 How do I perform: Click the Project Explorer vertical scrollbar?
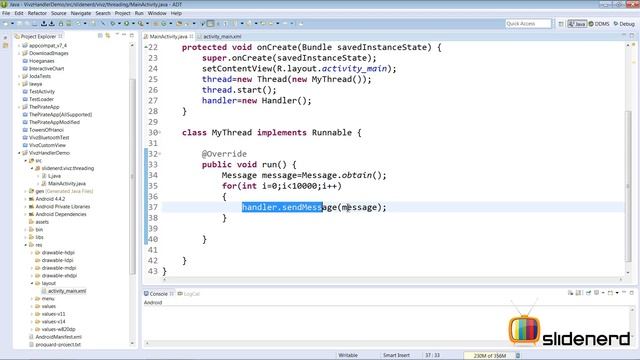pyautogui.click(x=132, y=176)
